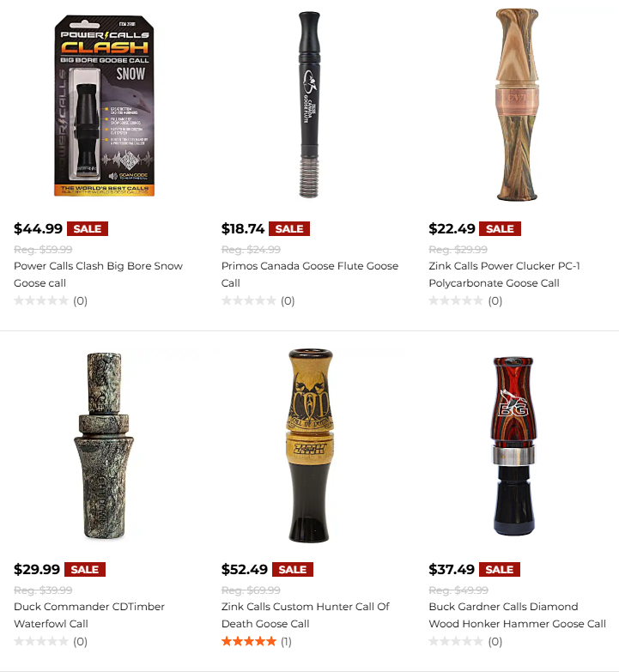Open Zink Calls Power Clucker PC-1 title link

[505, 275]
